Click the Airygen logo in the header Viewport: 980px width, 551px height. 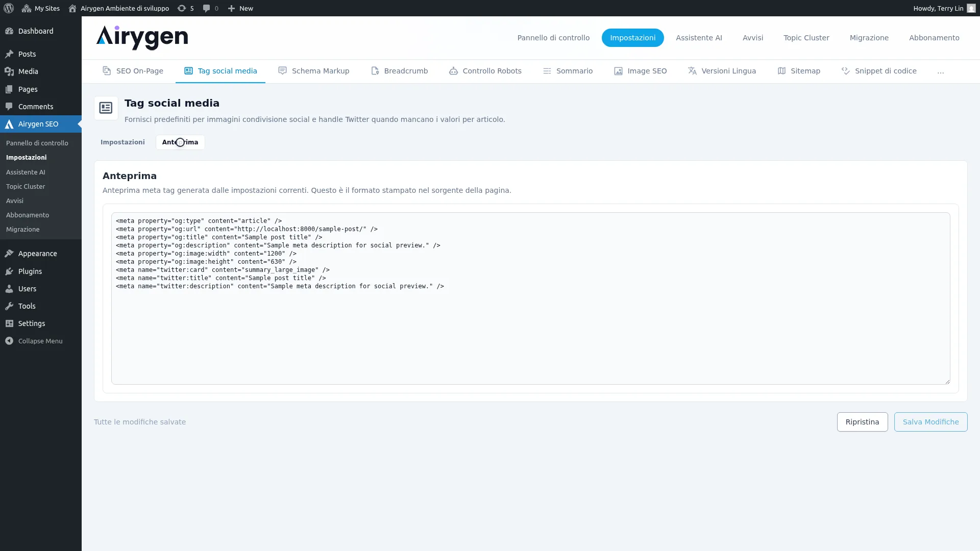pyautogui.click(x=142, y=38)
